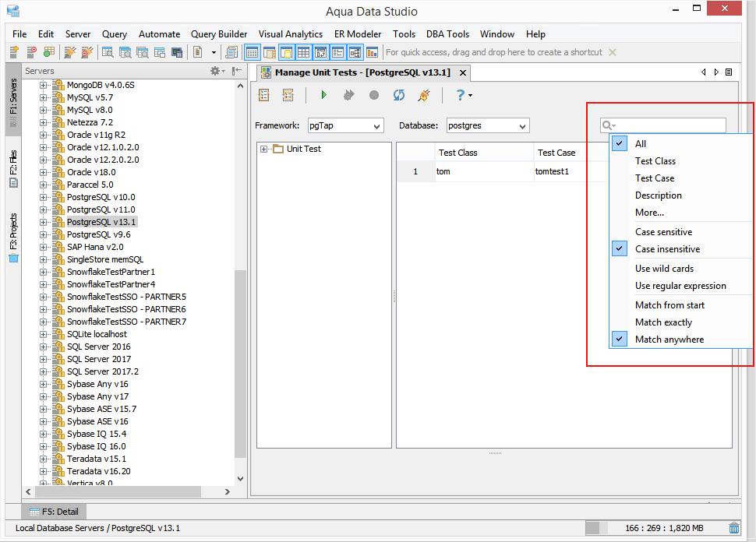Screen dimensions: 756x542
Task: Toggle the Match anywhere option
Action: pos(669,340)
